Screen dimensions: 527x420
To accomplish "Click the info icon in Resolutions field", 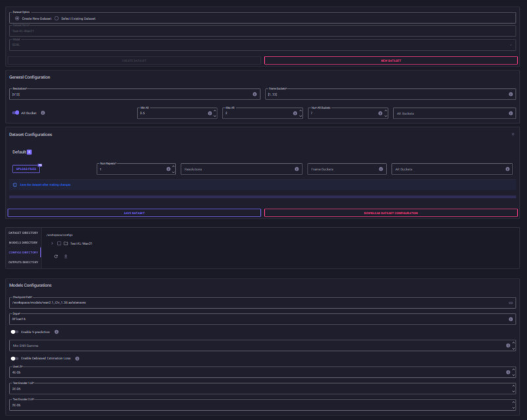I will 254,94.
